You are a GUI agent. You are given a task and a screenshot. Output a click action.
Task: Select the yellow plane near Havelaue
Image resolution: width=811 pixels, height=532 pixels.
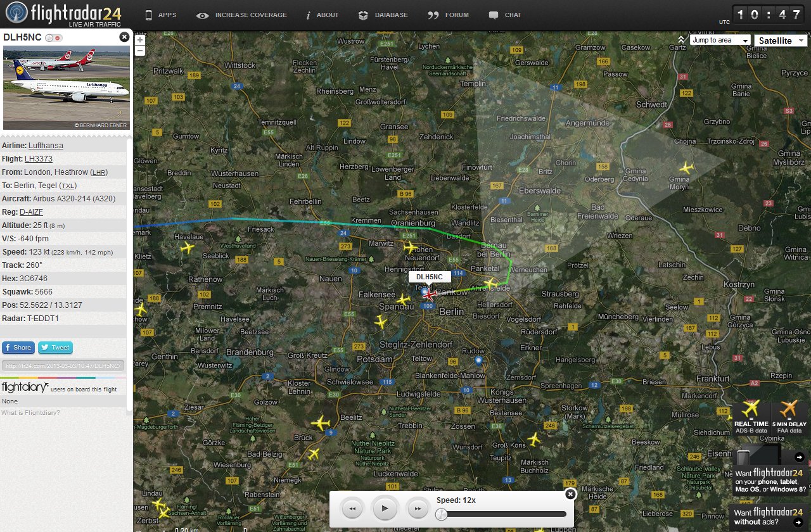click(187, 248)
